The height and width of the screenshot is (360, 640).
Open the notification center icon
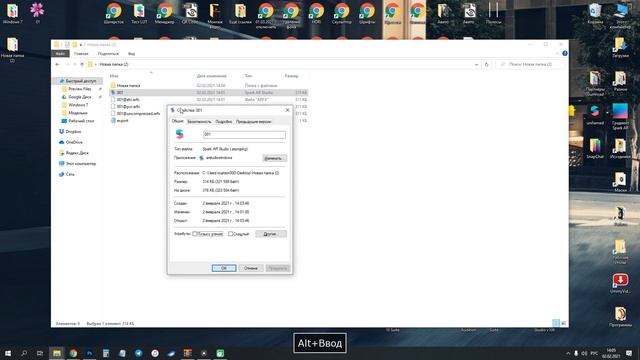click(x=629, y=353)
